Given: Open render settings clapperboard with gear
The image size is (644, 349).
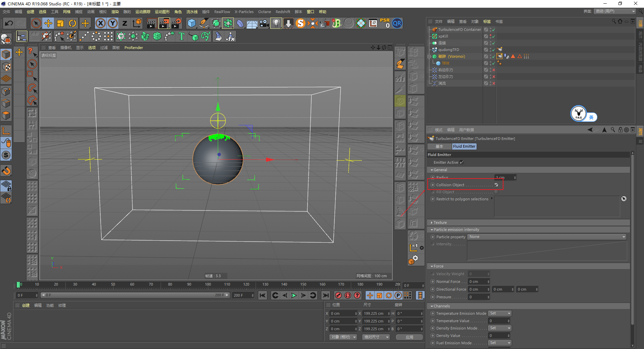Looking at the screenshot, I should pos(176,23).
